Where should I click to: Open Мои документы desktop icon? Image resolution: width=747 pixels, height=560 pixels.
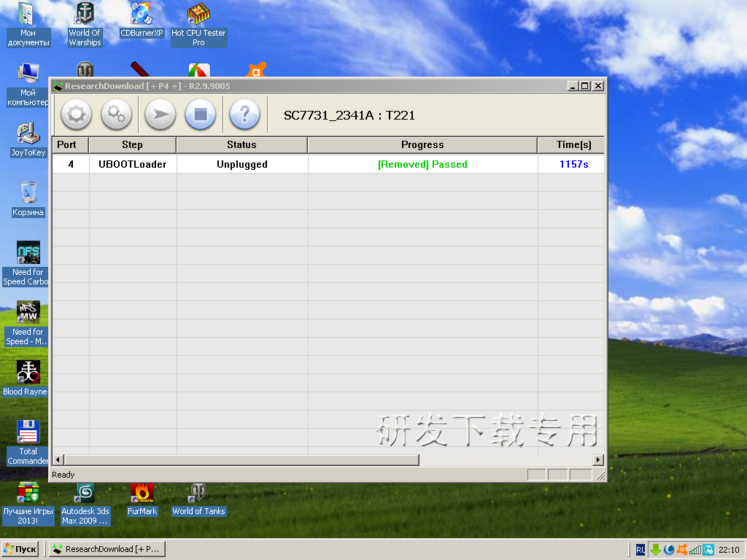point(28,24)
